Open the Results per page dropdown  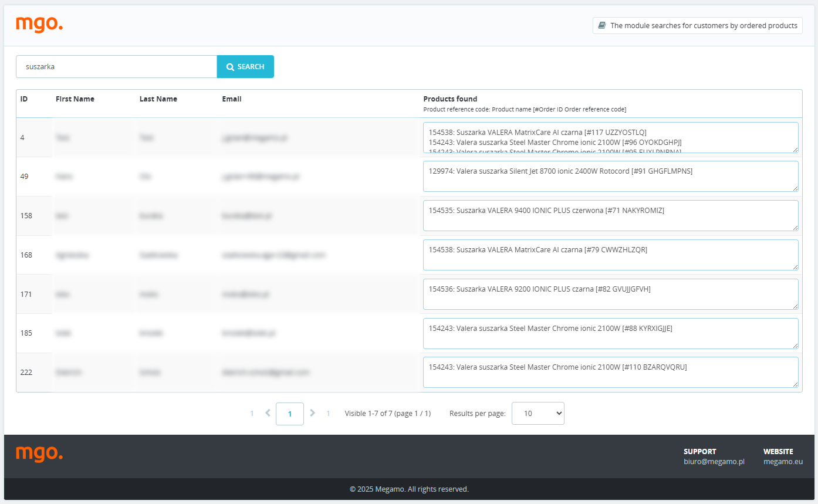point(538,413)
